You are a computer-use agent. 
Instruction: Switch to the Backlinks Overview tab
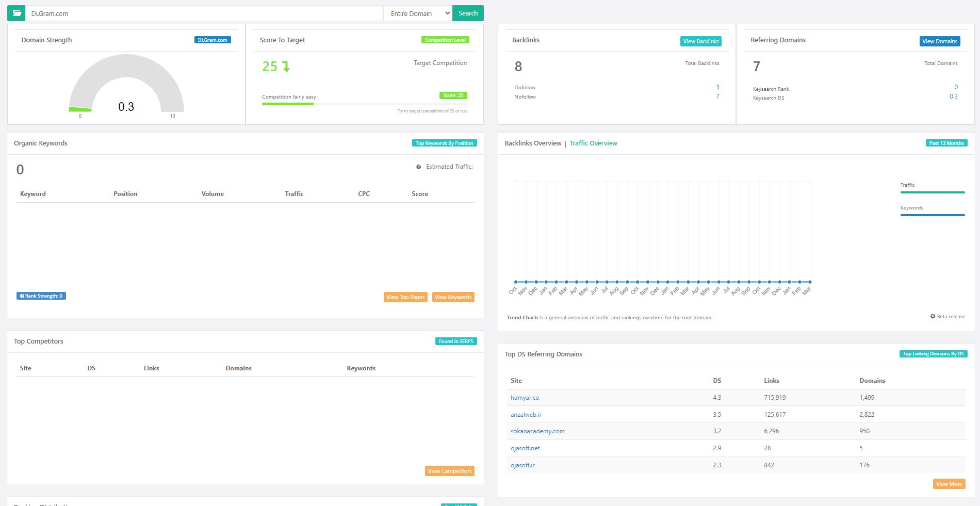point(533,143)
